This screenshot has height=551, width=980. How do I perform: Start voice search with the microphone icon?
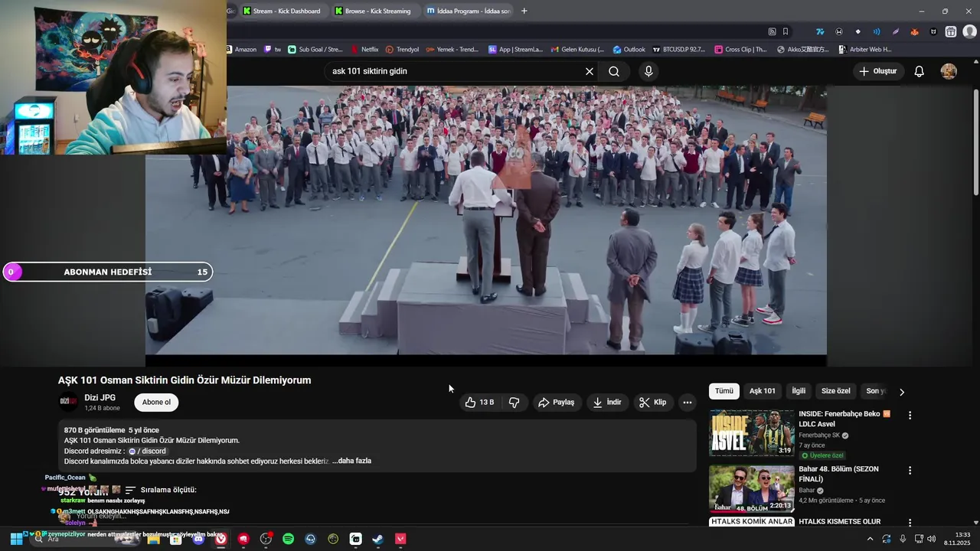pos(648,71)
